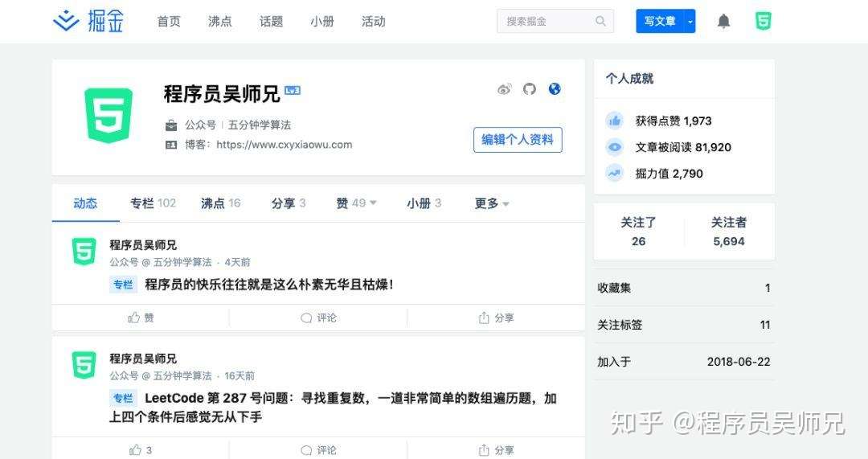Comment on the LeetCode 287 post
Viewport: 868px width, 459px height.
coord(318,450)
